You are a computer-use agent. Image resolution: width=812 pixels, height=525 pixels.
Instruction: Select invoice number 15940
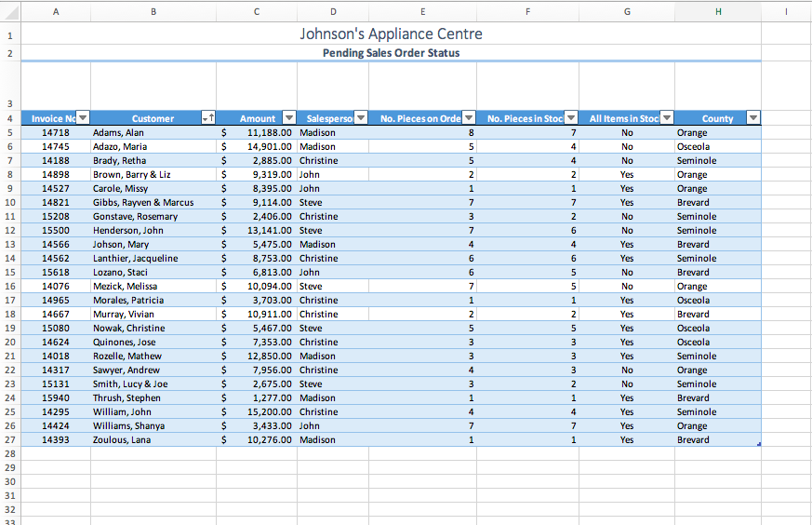[x=56, y=398]
